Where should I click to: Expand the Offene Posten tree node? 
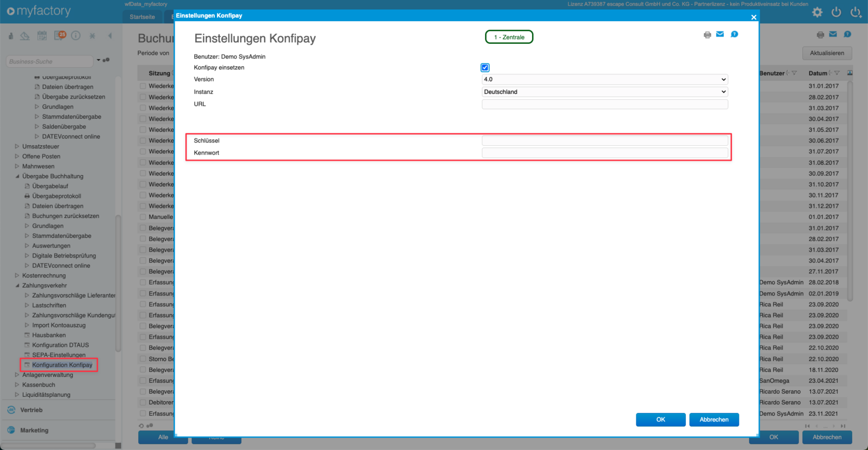pyautogui.click(x=17, y=156)
